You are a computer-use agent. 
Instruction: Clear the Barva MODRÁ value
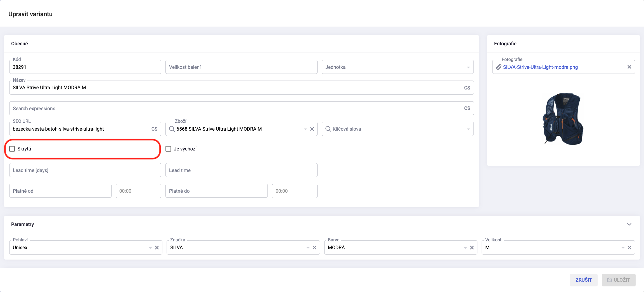tap(472, 248)
